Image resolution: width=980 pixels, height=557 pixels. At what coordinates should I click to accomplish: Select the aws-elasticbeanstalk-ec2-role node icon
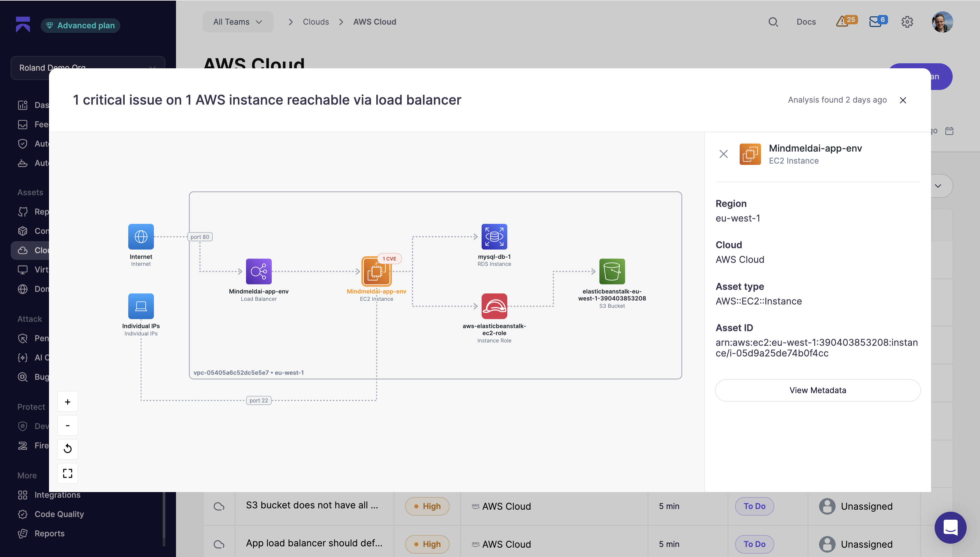494,306
